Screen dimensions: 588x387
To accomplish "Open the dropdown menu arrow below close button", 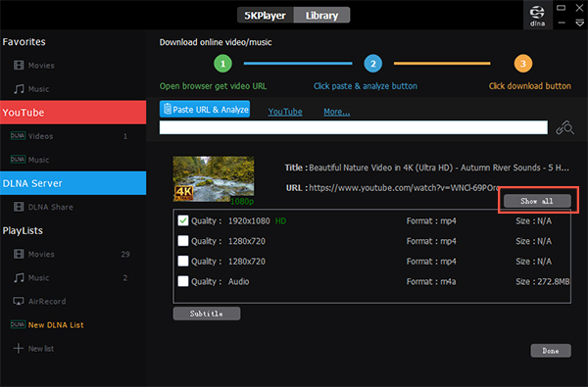I will coord(579,24).
